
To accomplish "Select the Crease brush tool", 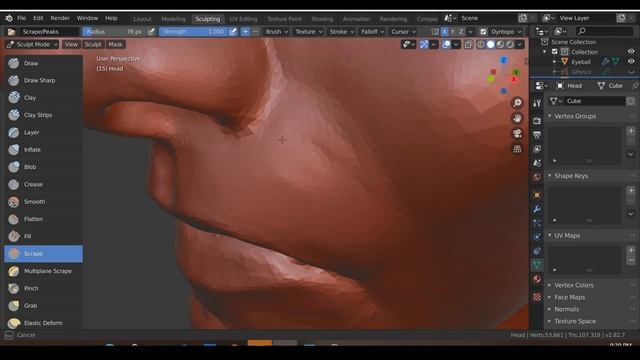I will pos(43,184).
